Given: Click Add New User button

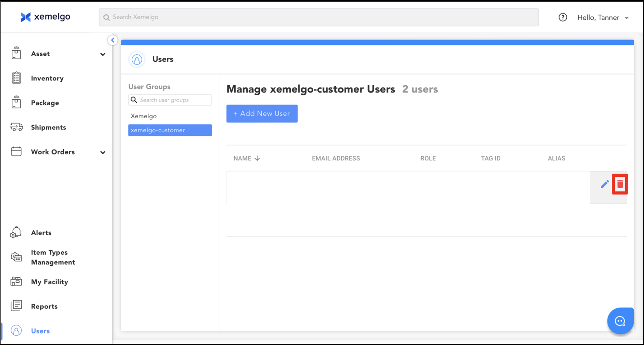Looking at the screenshot, I should click(x=262, y=114).
